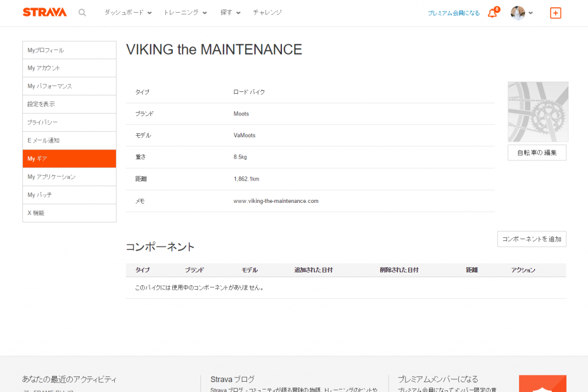Expand the profile avatar dropdown arrow
Viewport: 588px width, 392px height.
tap(531, 13)
